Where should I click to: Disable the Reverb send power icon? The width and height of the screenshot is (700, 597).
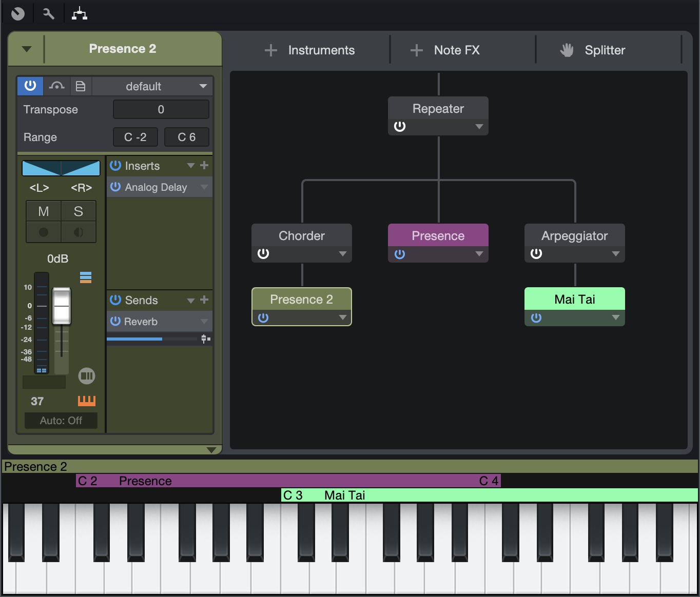[x=115, y=322]
